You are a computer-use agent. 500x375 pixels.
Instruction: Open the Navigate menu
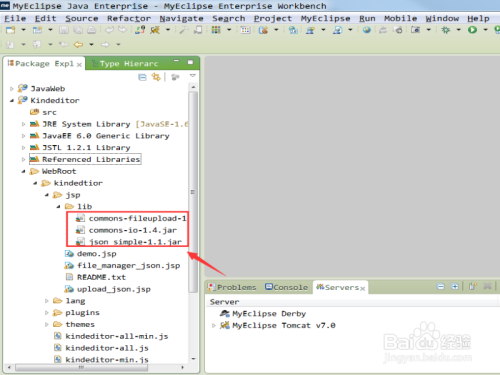click(x=181, y=18)
